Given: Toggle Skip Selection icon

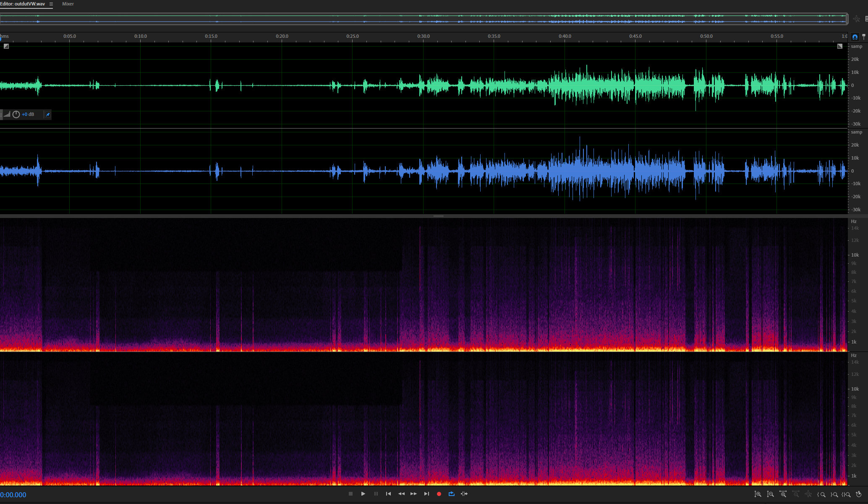Looking at the screenshot, I should (464, 494).
